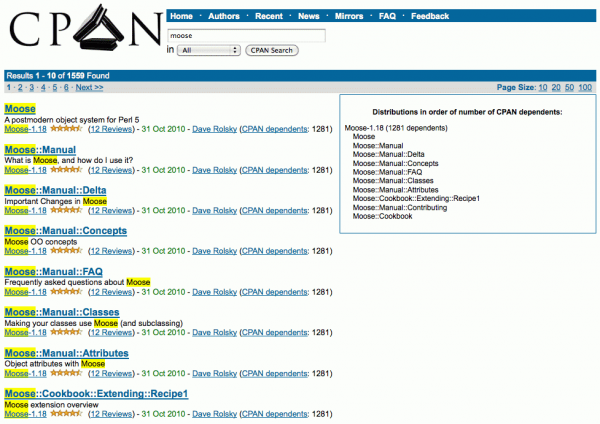Click 'Moose::Manual::FAQ' in the dependents box
The image size is (600, 424).
tap(387, 172)
